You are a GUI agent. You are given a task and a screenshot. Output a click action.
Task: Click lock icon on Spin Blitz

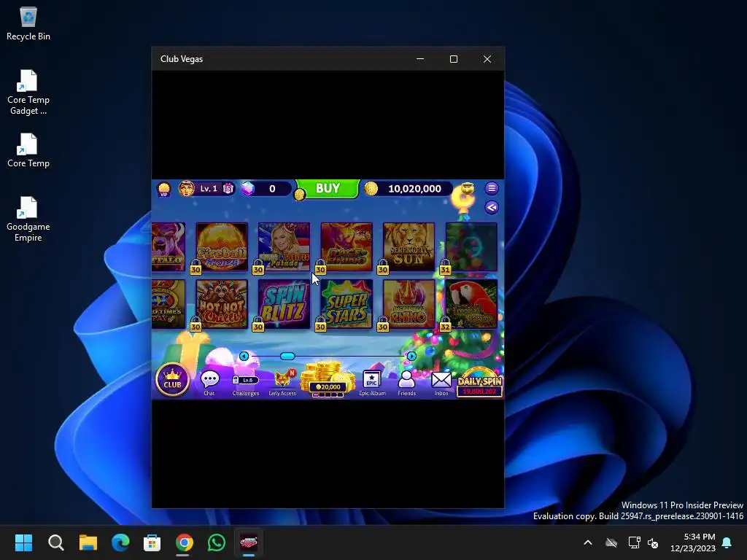[258, 324]
